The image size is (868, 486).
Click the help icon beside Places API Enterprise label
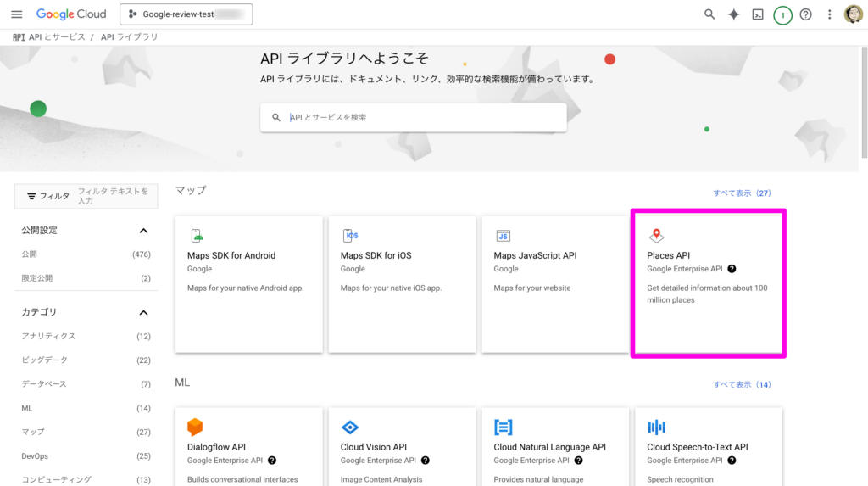(732, 269)
